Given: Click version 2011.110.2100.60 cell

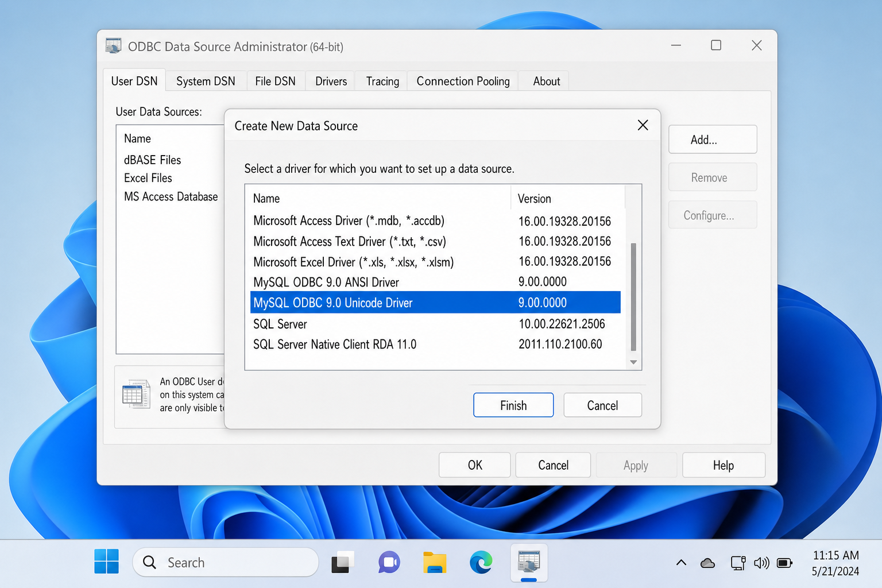Looking at the screenshot, I should pyautogui.click(x=560, y=344).
